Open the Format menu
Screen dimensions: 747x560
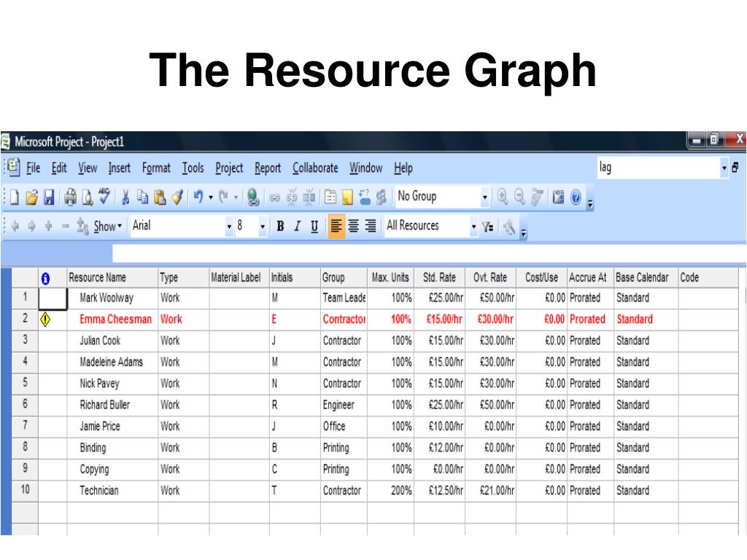point(156,168)
